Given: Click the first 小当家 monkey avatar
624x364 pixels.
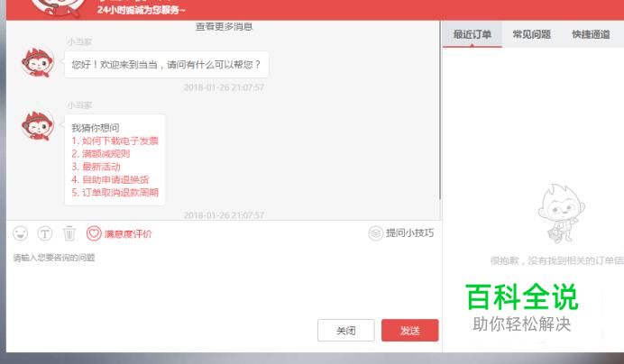Looking at the screenshot, I should (x=37, y=62).
